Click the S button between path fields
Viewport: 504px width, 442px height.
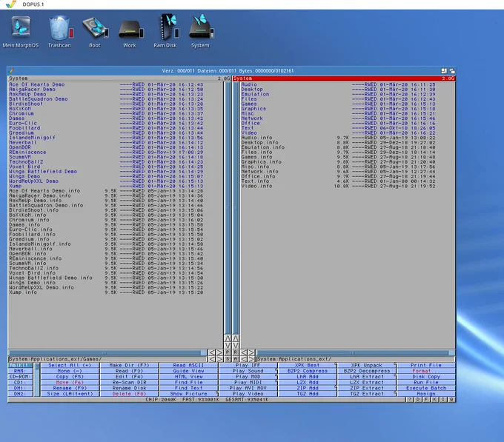pos(228,359)
